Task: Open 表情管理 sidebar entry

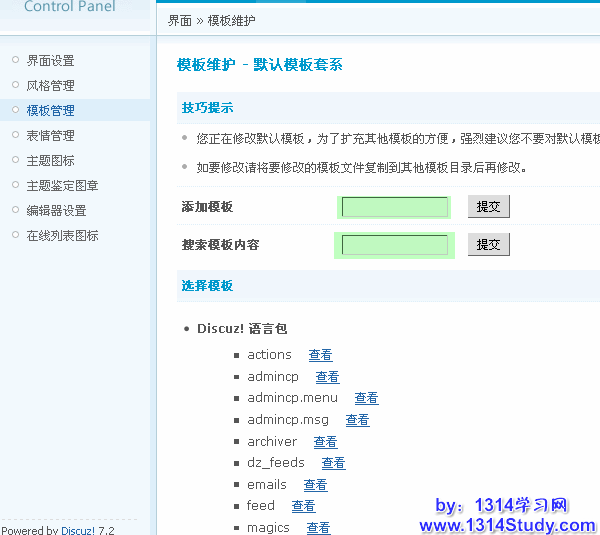Action: click(x=50, y=136)
